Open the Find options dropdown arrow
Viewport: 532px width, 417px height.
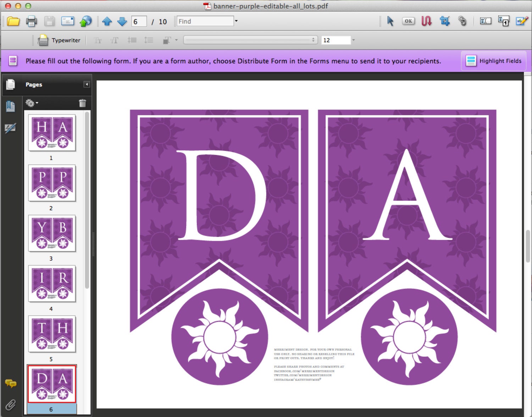236,21
